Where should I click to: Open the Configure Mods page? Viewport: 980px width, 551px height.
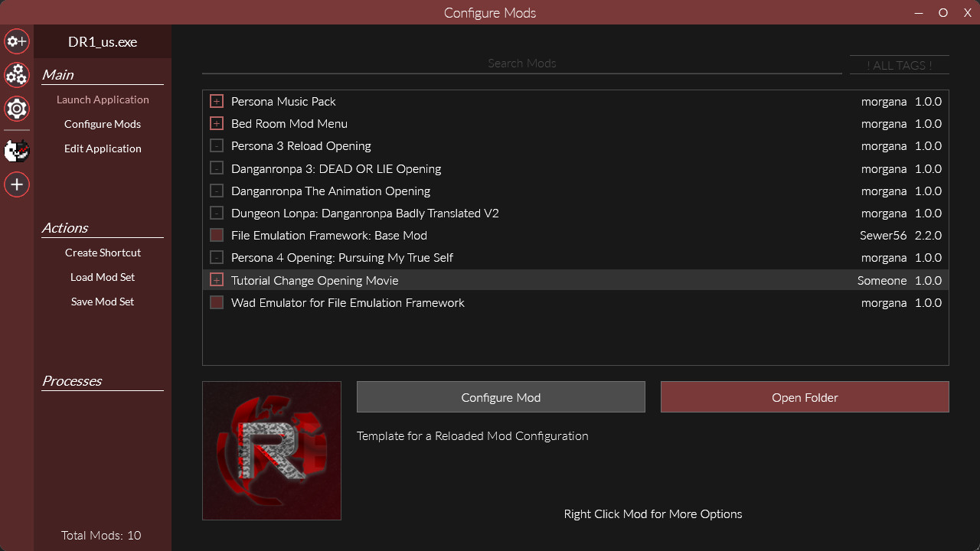(x=102, y=123)
